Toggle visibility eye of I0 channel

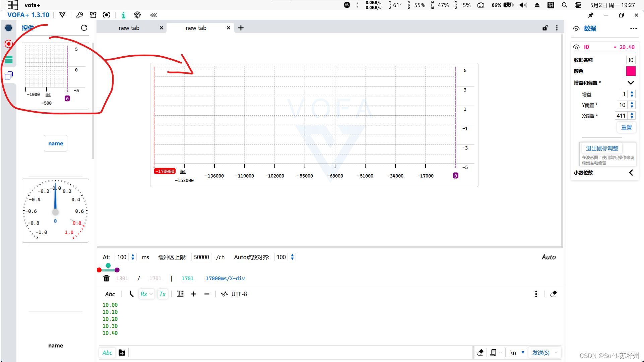576,47
